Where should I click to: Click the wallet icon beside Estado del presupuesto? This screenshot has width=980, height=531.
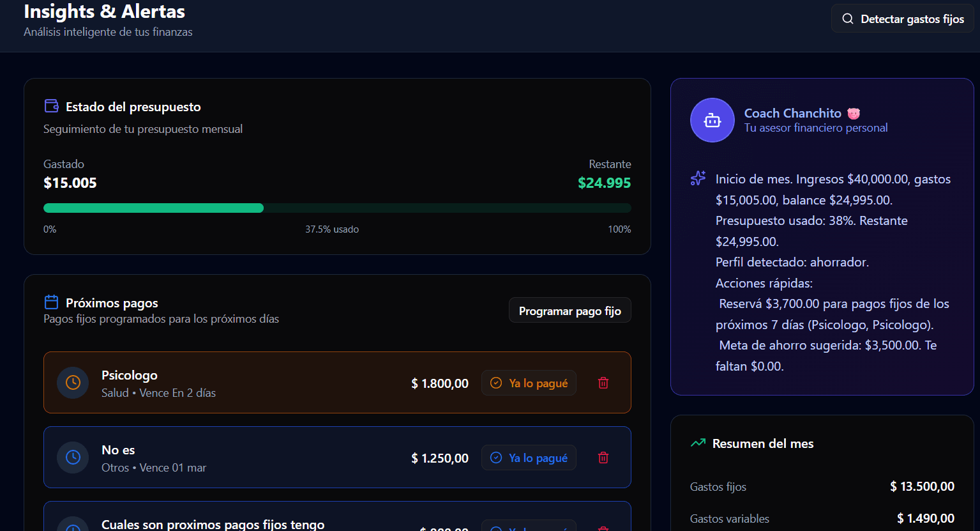(x=51, y=106)
